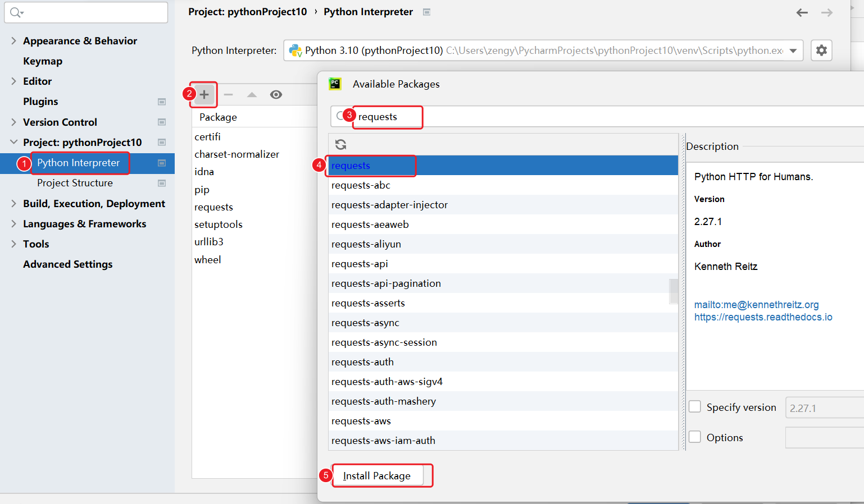Click the remove package minus icon
The image size is (864, 504).
coord(228,94)
